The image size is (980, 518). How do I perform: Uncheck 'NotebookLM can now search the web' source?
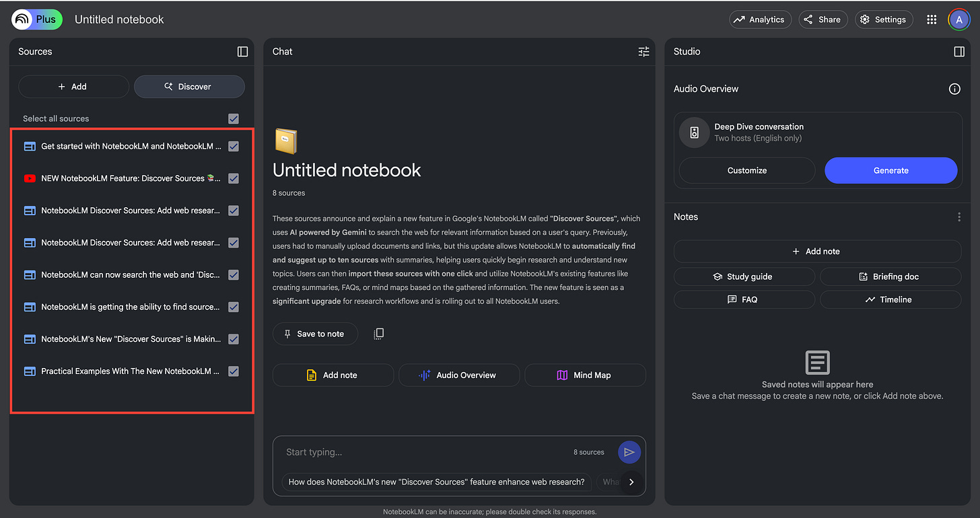(x=234, y=275)
